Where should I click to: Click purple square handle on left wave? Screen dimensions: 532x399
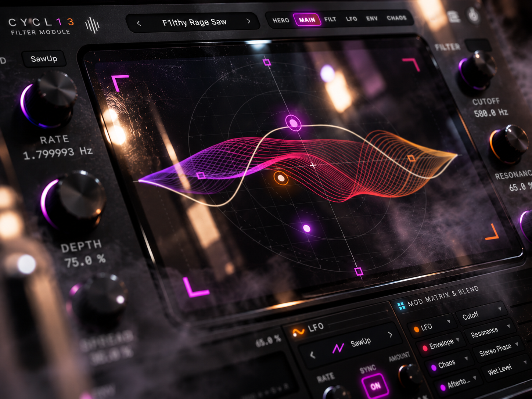tap(201, 175)
